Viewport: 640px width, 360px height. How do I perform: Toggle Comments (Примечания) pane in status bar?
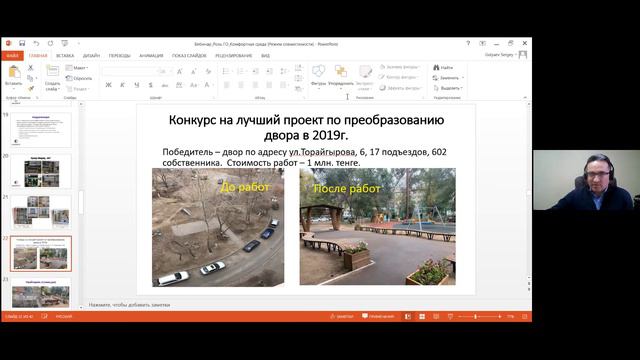(x=378, y=316)
